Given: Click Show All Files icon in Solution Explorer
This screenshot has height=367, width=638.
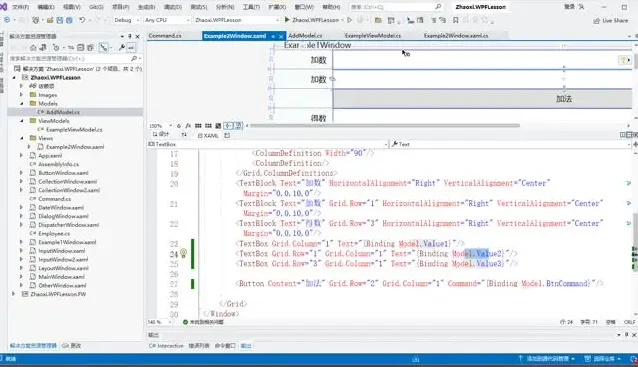Looking at the screenshot, I should point(90,48).
